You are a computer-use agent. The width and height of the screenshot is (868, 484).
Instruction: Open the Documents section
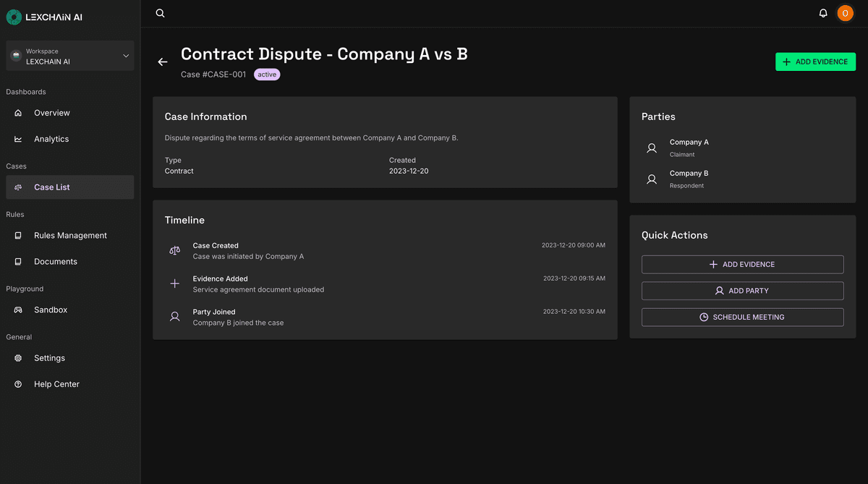(70, 262)
